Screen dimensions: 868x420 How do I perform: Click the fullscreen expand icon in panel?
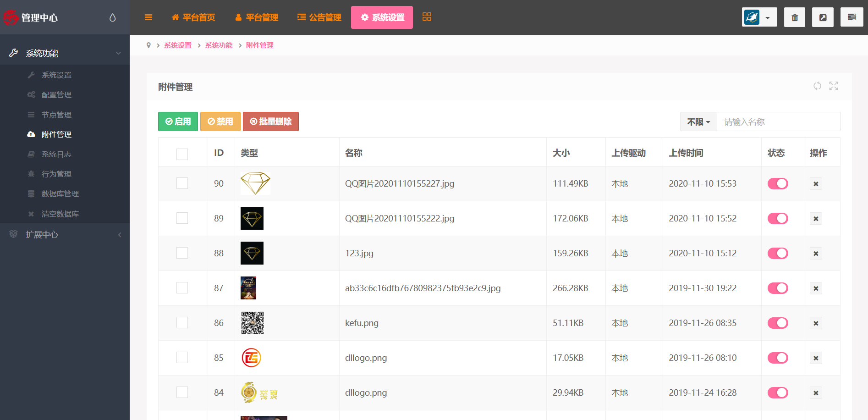(x=834, y=86)
